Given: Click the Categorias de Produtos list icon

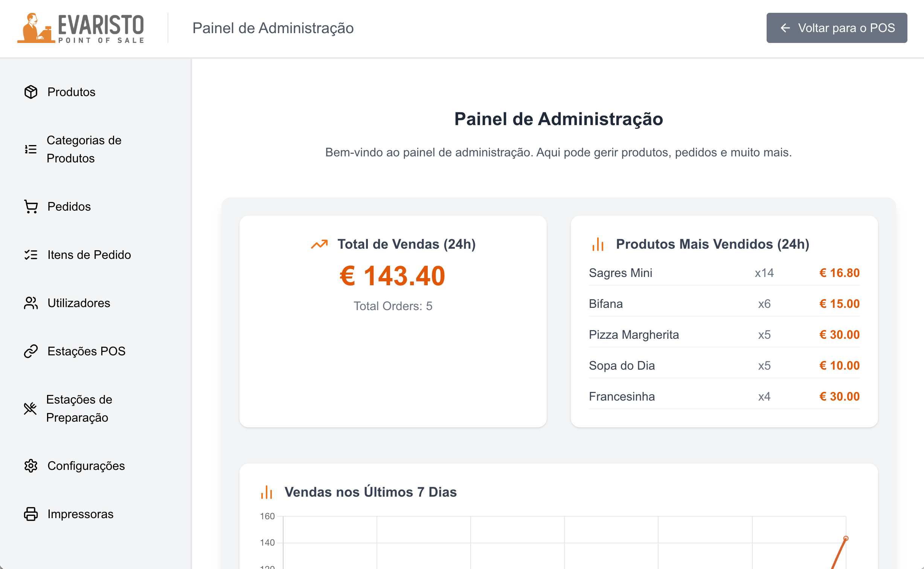Looking at the screenshot, I should coord(31,149).
